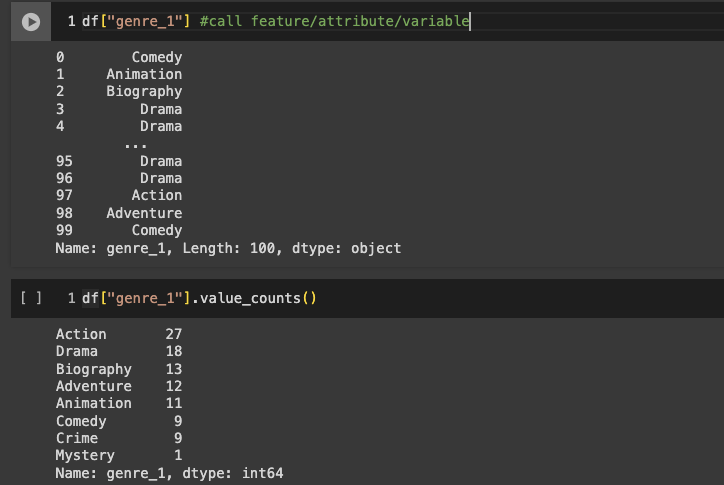
Task: Click the empty brackets of value_counts cell
Action: (31, 298)
